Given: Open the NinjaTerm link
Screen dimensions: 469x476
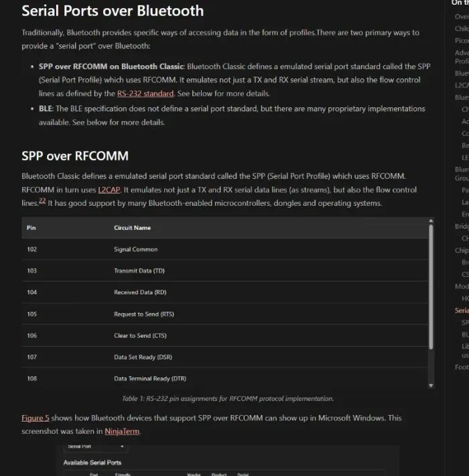Looking at the screenshot, I should pos(122,431).
